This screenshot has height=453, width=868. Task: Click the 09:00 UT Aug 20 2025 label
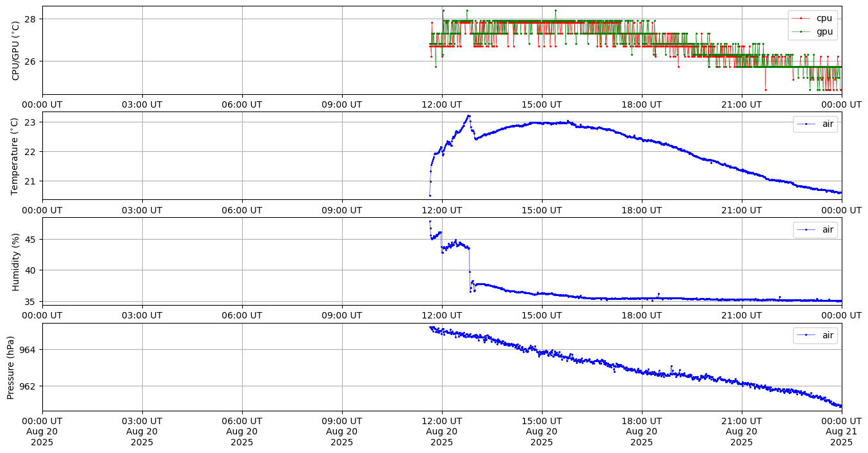point(342,431)
